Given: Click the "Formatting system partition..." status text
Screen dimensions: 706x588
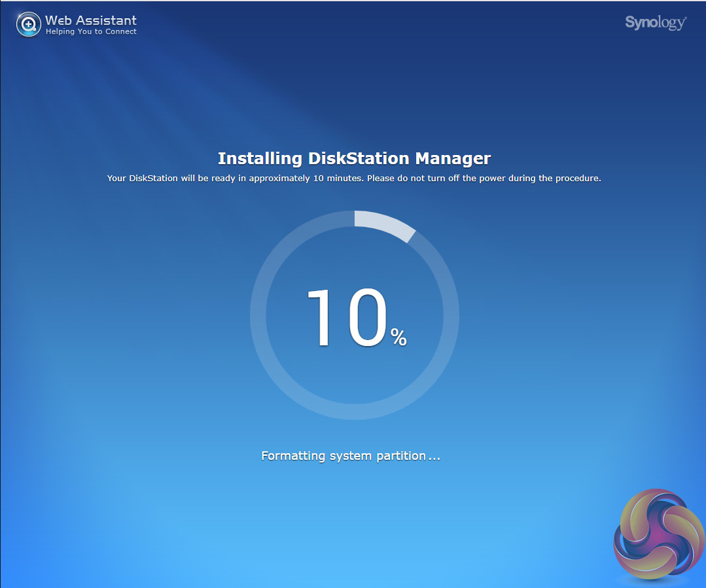Looking at the screenshot, I should coord(351,456).
